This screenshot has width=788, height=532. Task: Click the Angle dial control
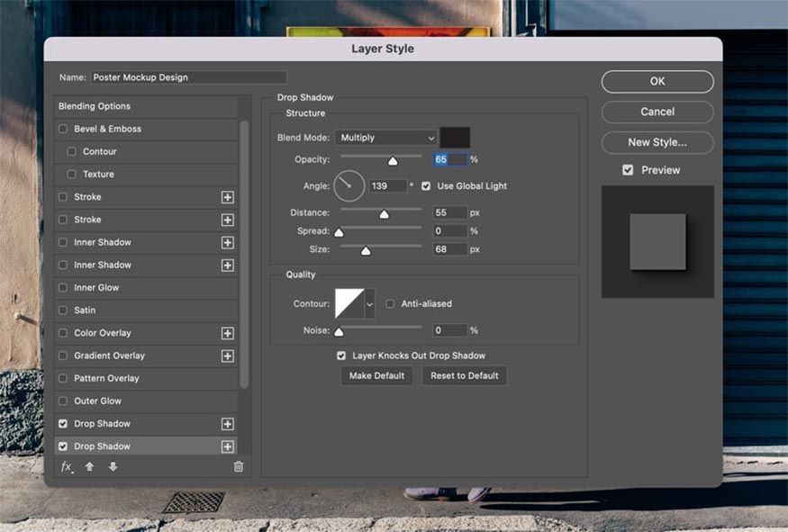point(349,185)
